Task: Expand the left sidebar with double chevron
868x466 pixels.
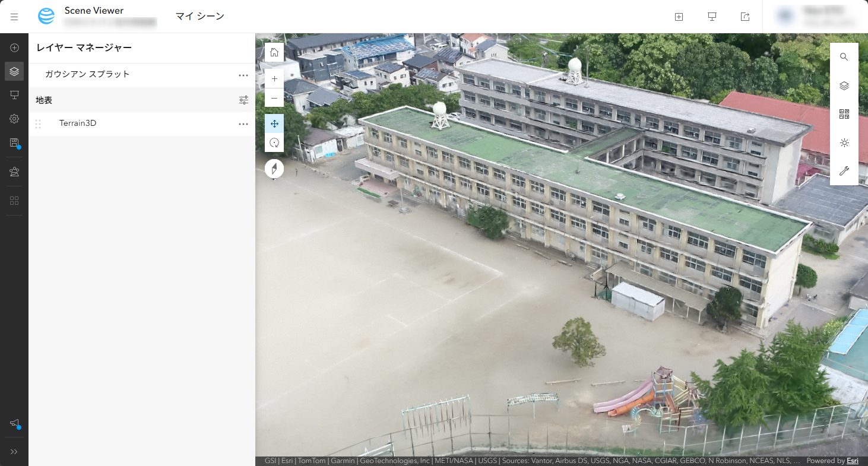Action: pyautogui.click(x=14, y=452)
